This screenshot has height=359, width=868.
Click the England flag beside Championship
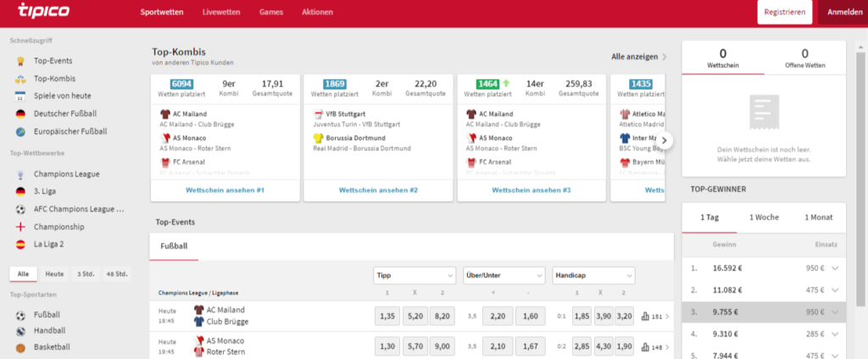20,227
